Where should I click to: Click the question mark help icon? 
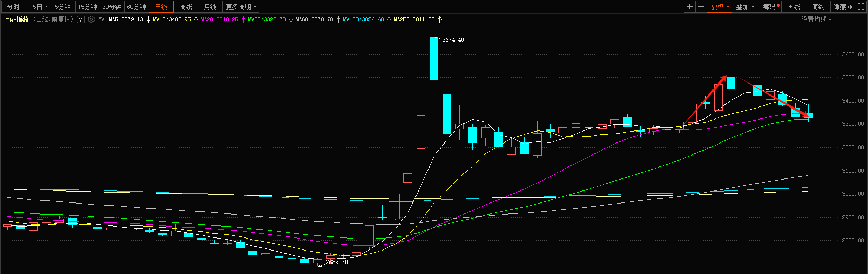[80, 19]
